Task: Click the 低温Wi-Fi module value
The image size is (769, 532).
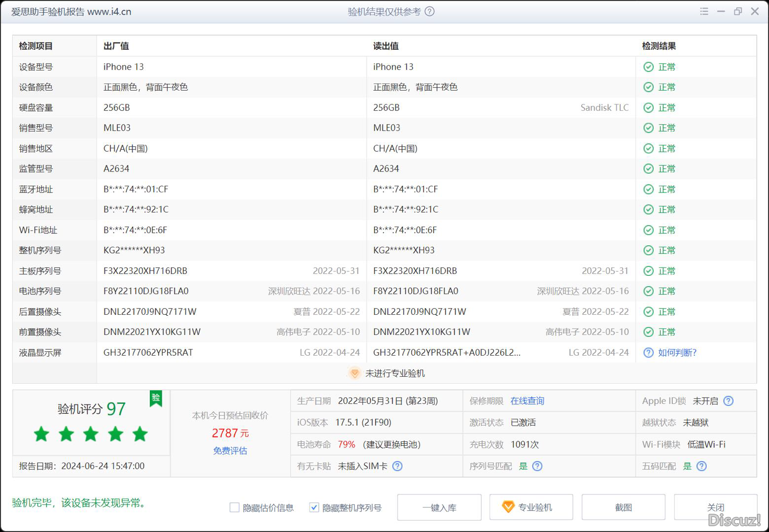Action: tap(706, 444)
